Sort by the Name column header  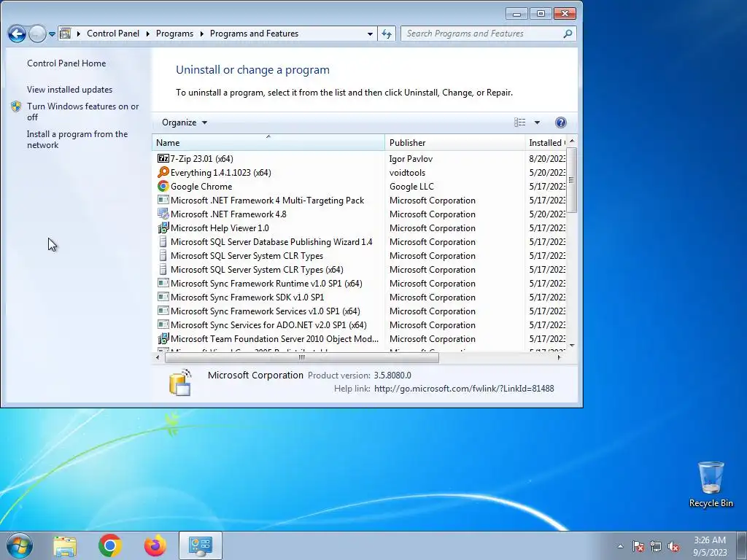coord(268,142)
